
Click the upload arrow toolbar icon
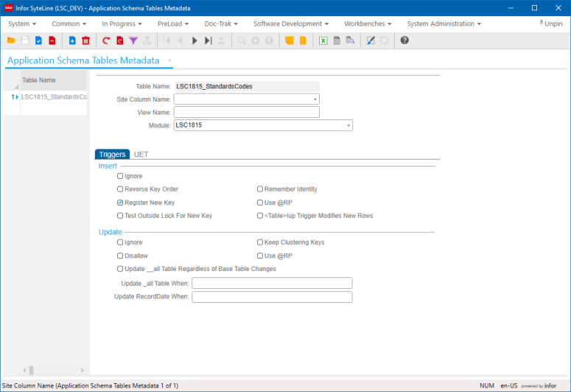tap(222, 41)
